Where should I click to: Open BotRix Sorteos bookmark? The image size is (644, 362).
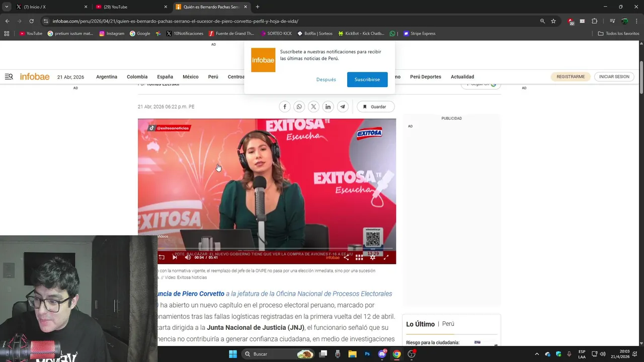tap(315, 33)
